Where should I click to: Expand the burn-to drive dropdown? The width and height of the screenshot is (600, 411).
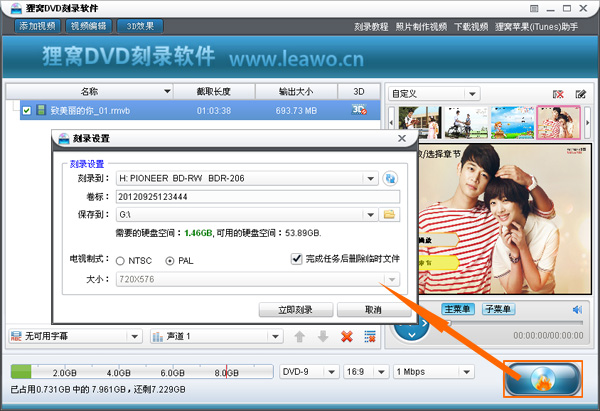coord(371,178)
